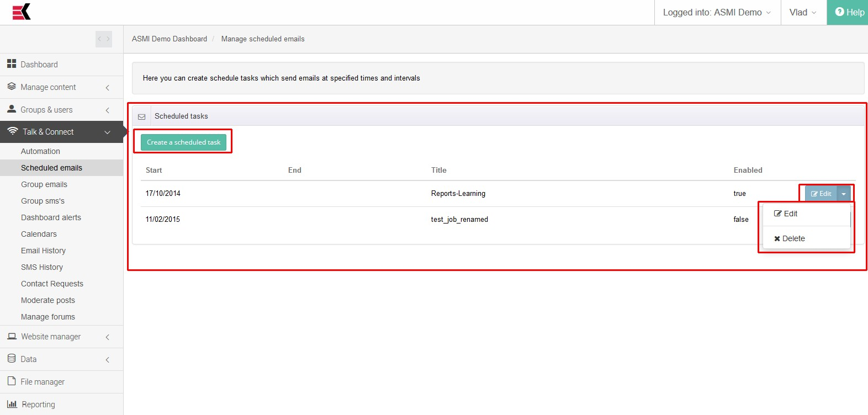Viewport: 868px width, 415px height.
Task: Follow the ASMI Demo Dashboard breadcrumb link
Action: (170, 39)
